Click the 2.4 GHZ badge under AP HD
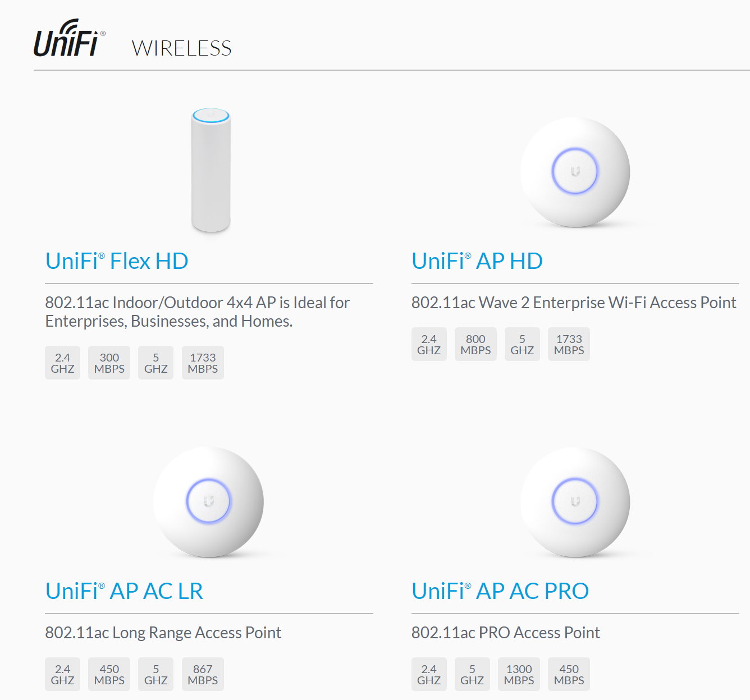750x700 pixels. pyautogui.click(x=429, y=344)
